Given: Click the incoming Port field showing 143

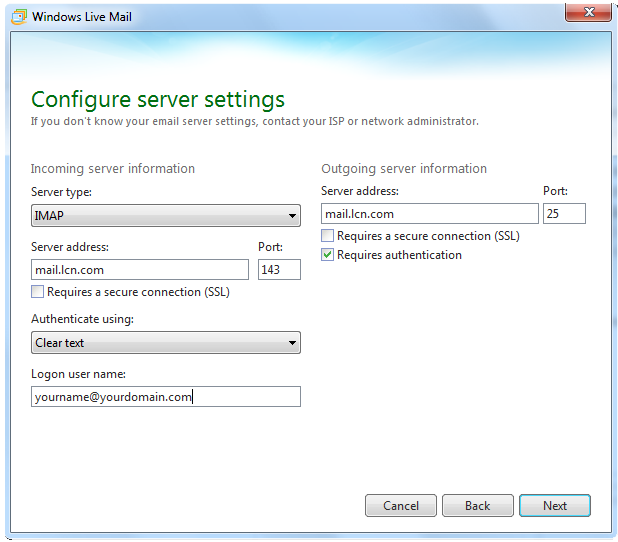Looking at the screenshot, I should pos(279,270).
